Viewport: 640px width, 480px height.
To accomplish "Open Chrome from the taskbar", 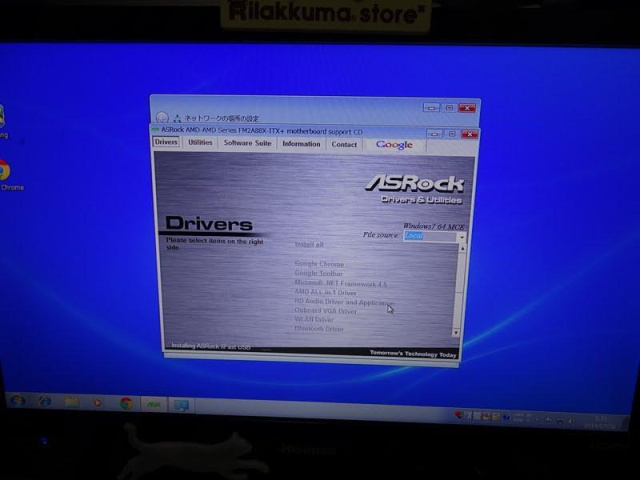I will point(126,404).
